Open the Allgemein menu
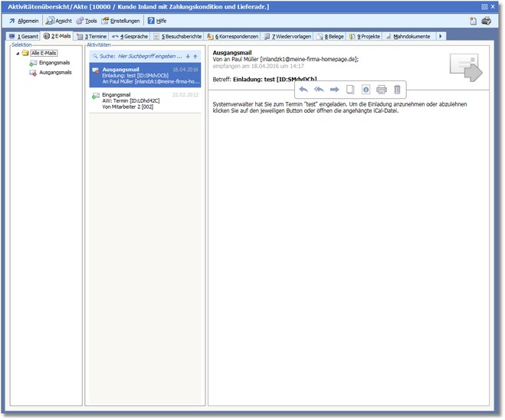Image resolution: width=505 pixels, height=420 pixels. coord(23,21)
